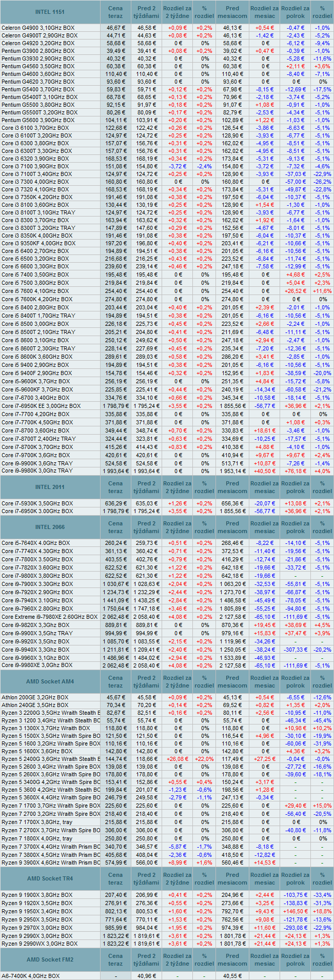Select the Athlon 200GE 3,2GHz BOX name

(x=35, y=697)
